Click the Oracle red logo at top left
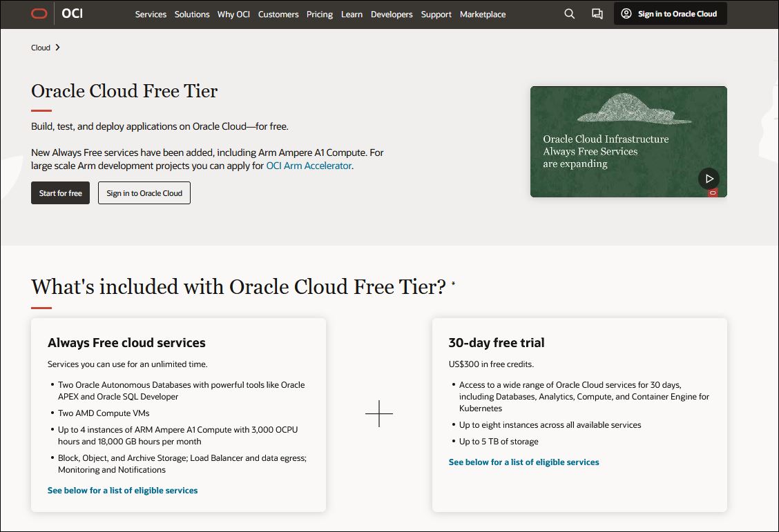Screen dimensions: 779x532 coord(39,12)
